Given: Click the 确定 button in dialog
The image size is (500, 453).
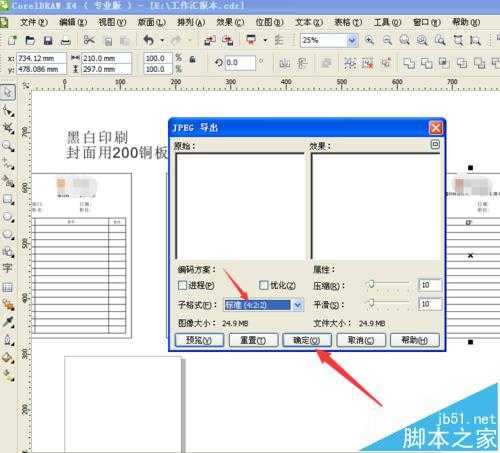Looking at the screenshot, I should [307, 340].
